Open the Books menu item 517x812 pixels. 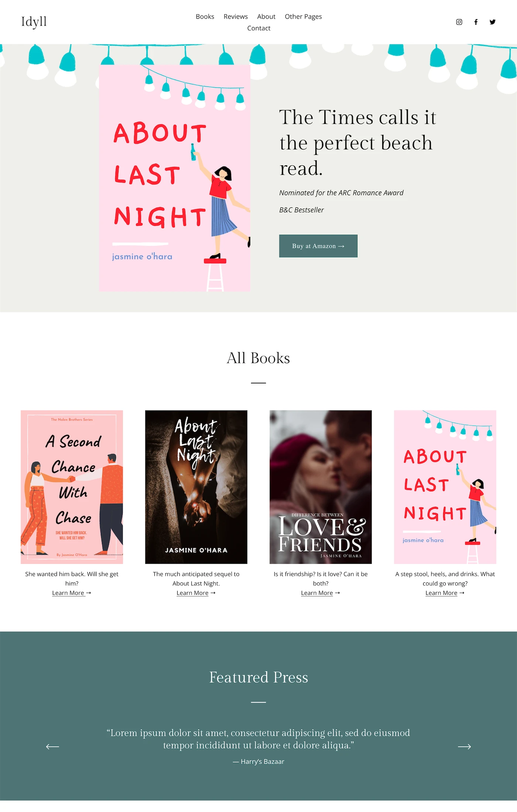[x=205, y=17]
